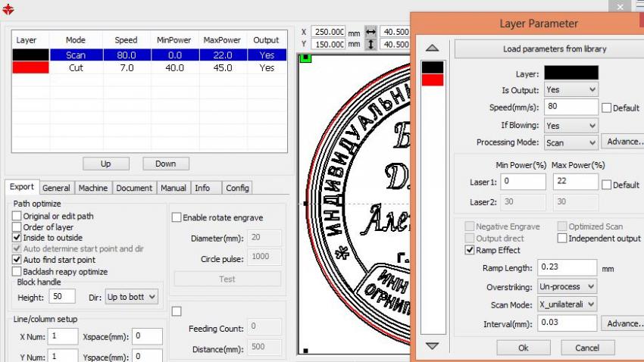Click the app logo icon in title bar
This screenshot has height=362, width=644.
tap(9, 9)
